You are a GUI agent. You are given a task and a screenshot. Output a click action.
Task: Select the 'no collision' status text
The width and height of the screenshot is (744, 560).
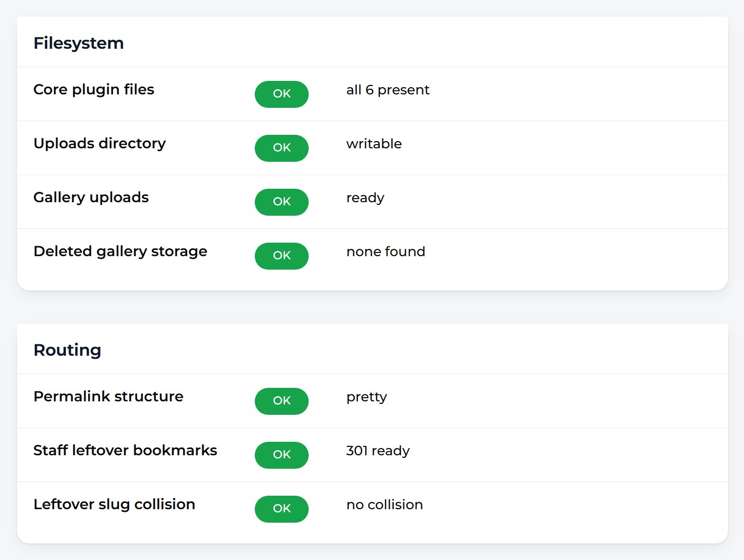tap(385, 505)
